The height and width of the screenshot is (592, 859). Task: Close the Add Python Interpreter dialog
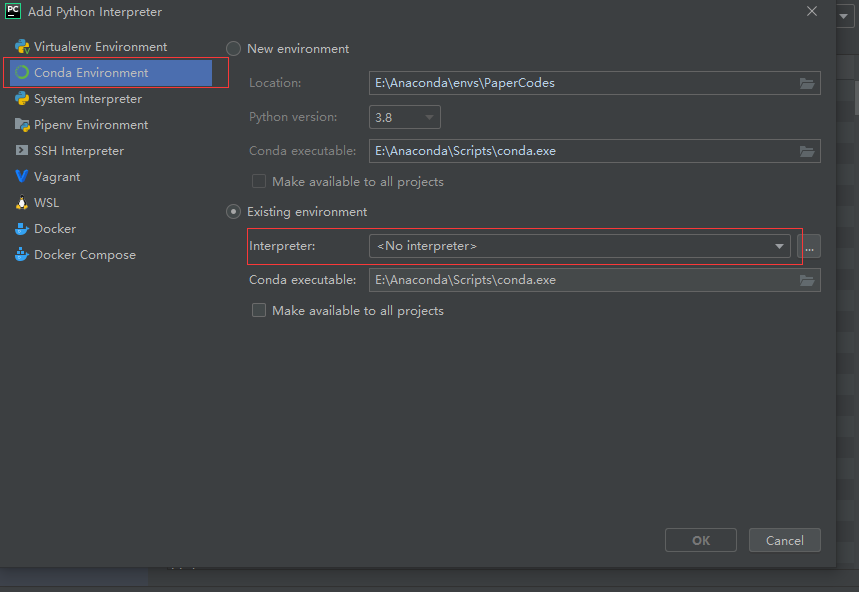tap(812, 12)
